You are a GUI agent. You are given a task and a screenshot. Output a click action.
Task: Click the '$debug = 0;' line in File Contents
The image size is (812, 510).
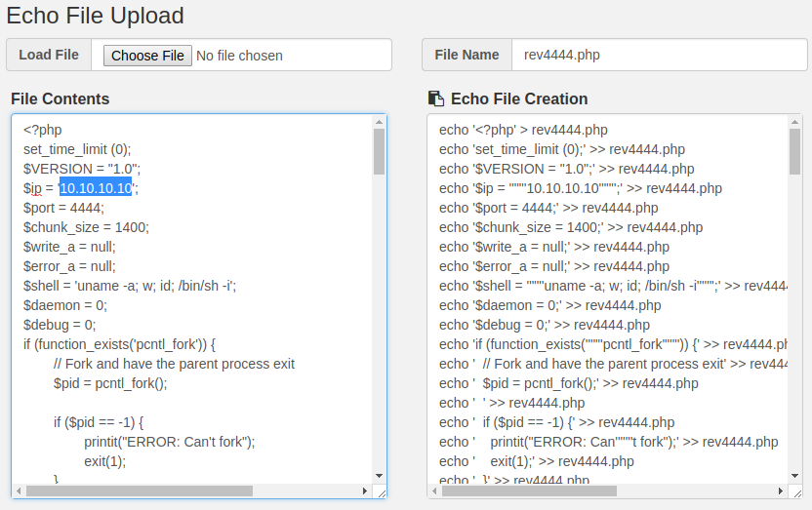(60, 326)
